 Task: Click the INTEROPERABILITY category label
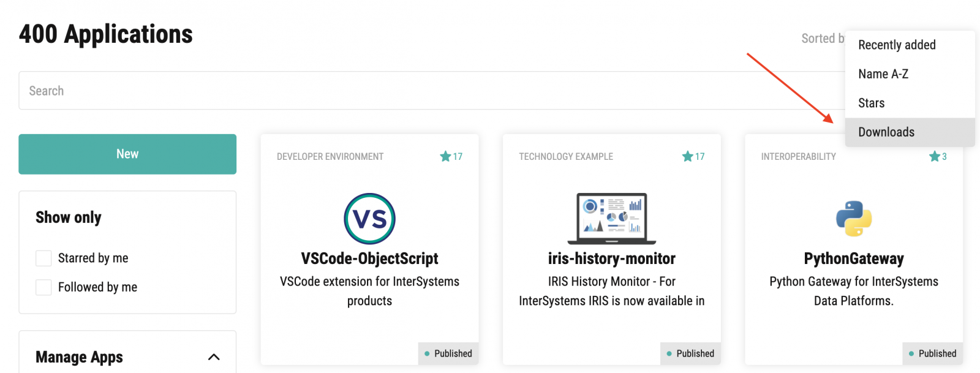[x=798, y=157]
